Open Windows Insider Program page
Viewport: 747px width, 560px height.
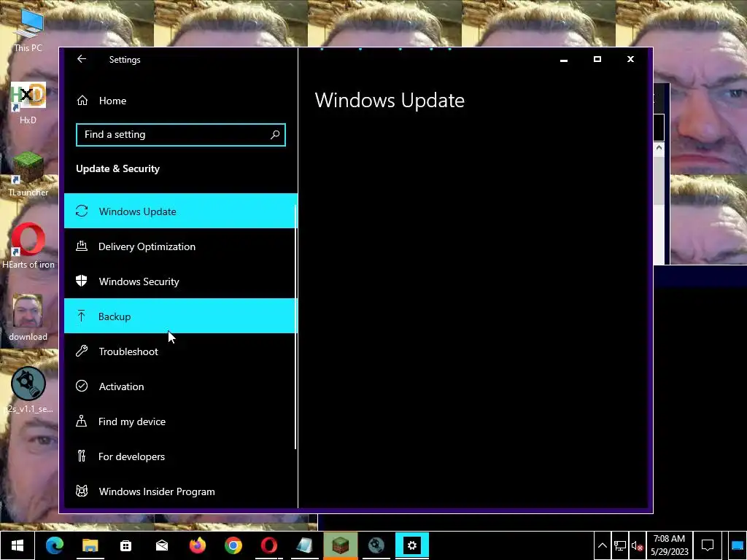[x=181, y=491]
